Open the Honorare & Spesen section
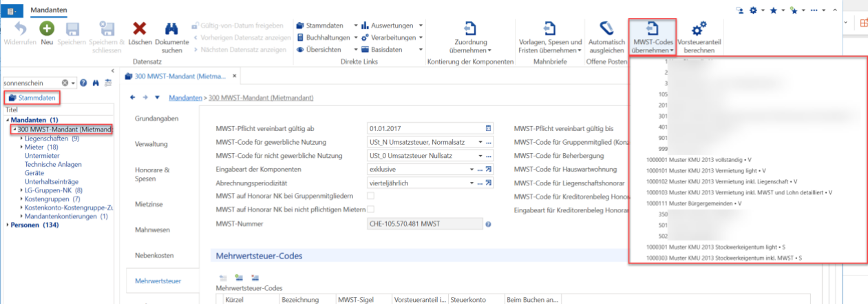Viewport: 868px width, 304px height. coord(152,174)
